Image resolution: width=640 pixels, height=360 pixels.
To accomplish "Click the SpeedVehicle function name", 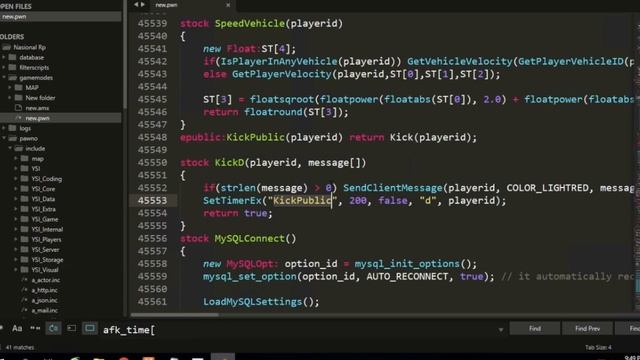I will point(249,23).
